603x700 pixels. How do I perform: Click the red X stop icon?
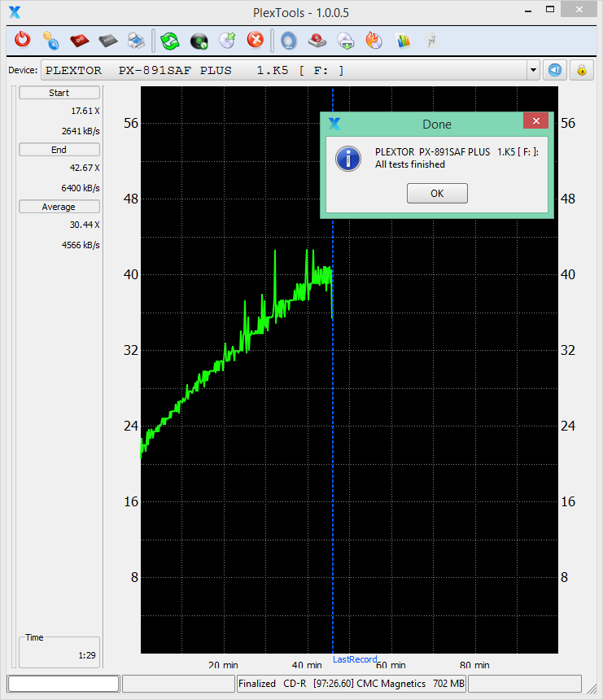[256, 40]
